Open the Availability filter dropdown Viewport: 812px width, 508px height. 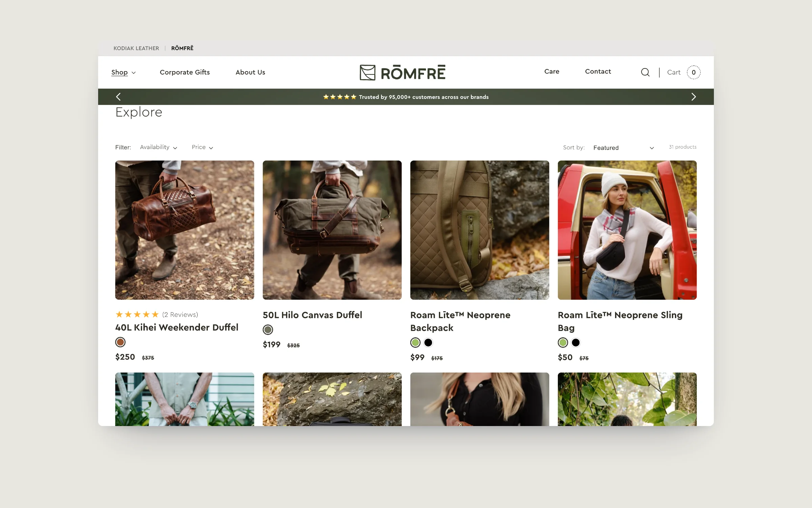(158, 147)
